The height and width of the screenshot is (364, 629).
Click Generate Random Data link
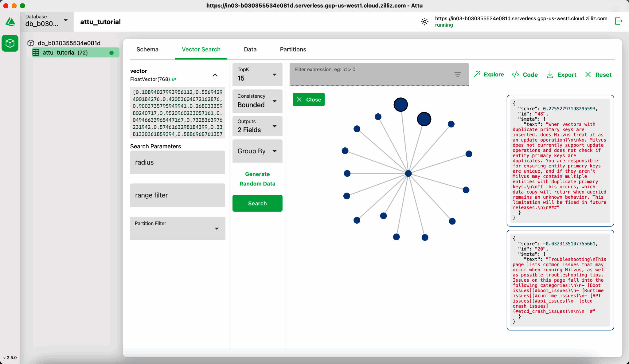(257, 179)
